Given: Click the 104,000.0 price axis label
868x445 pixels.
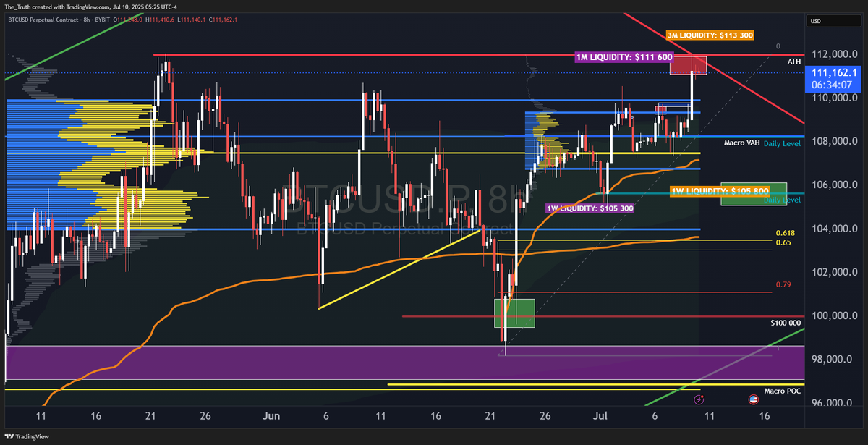Looking at the screenshot, I should click(835, 229).
